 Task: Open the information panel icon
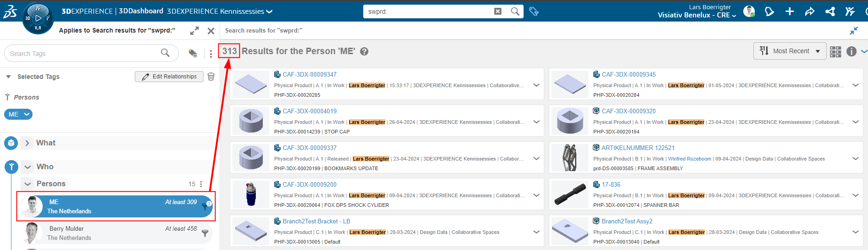click(851, 51)
